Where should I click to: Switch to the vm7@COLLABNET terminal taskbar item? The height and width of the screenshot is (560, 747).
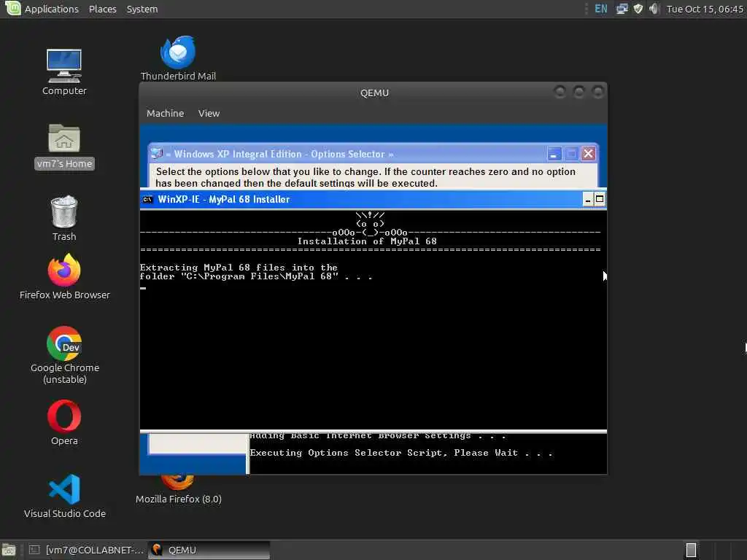point(87,550)
